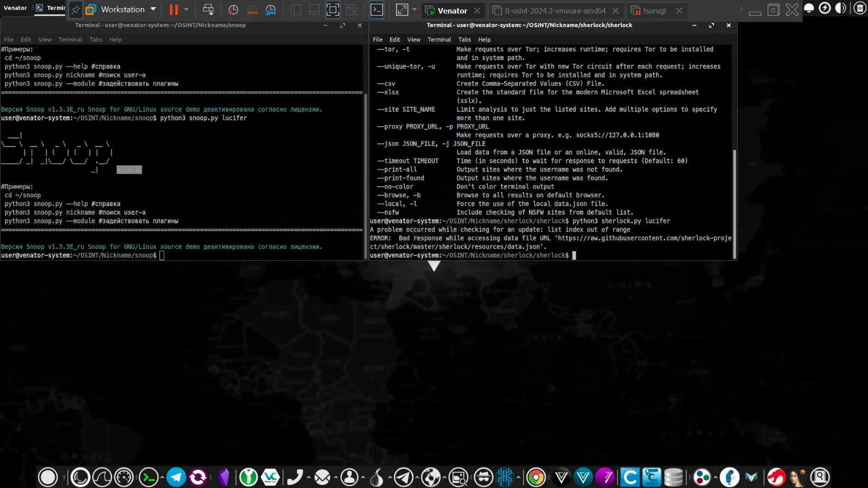The height and width of the screenshot is (488, 868).
Task: Open the purple Obsidian gem icon in dock
Action: [224, 477]
